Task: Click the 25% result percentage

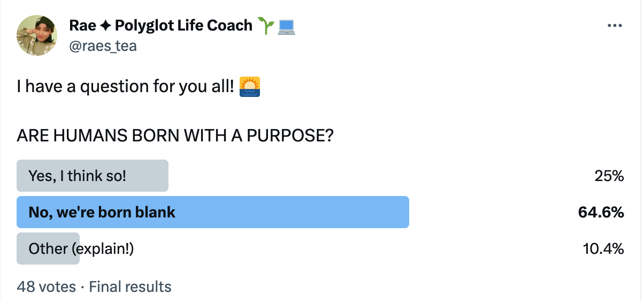Action: (x=609, y=176)
